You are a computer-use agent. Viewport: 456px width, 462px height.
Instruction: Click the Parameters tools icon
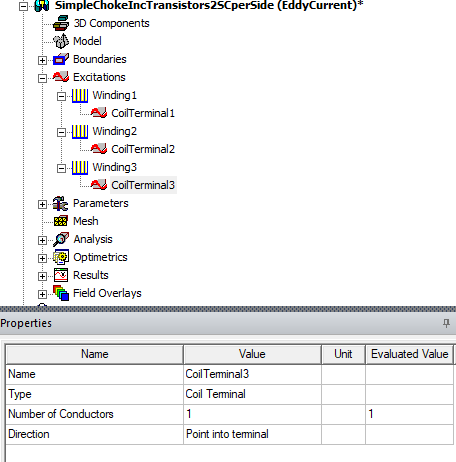click(61, 203)
